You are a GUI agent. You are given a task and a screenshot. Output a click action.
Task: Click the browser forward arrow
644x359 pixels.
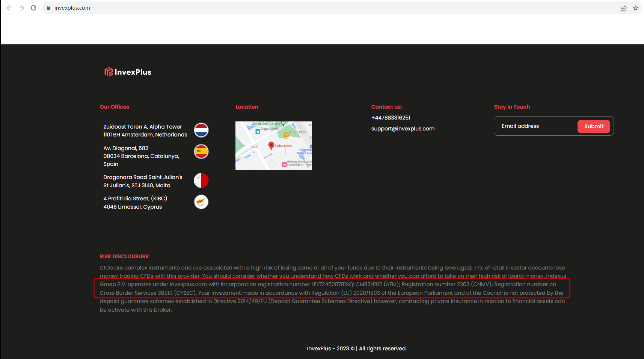pos(21,8)
